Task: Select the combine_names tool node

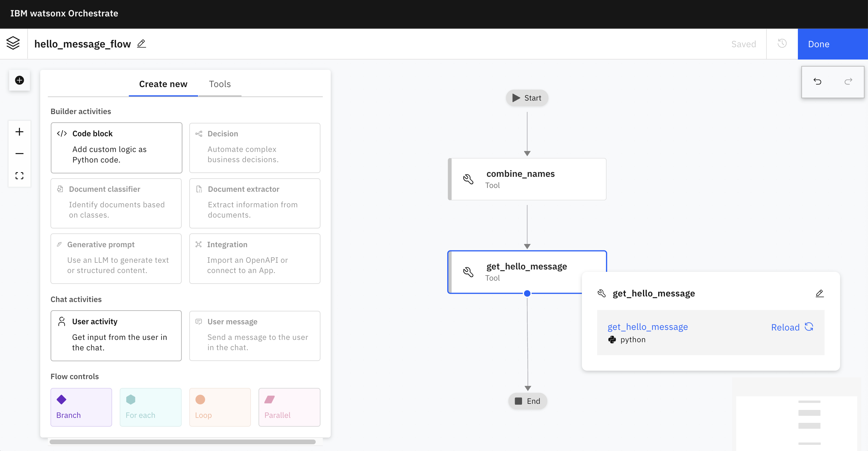Action: [x=527, y=179]
